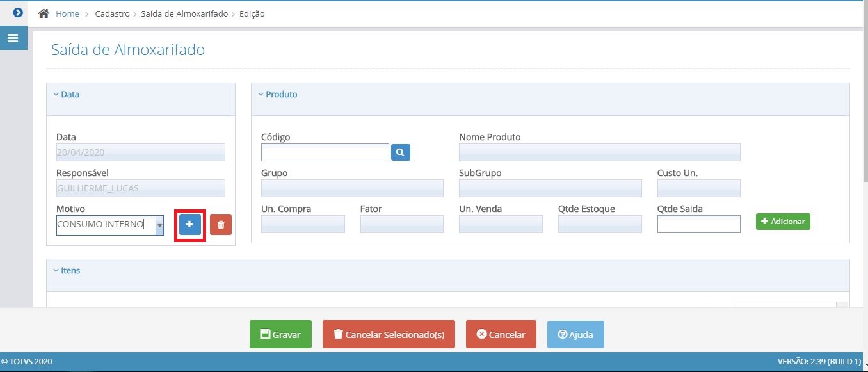The width and height of the screenshot is (868, 372).
Task: Save with the Gravar button
Action: 280,334
